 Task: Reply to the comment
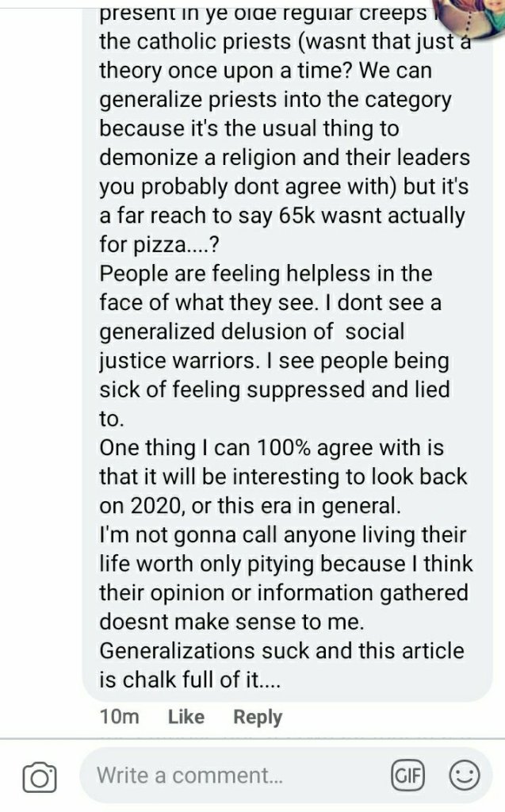click(x=258, y=716)
